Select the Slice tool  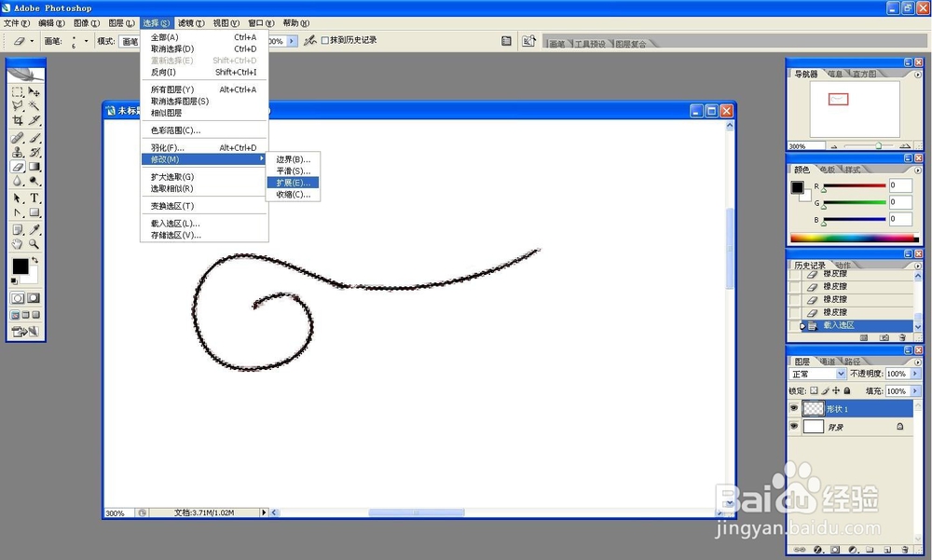tap(34, 120)
